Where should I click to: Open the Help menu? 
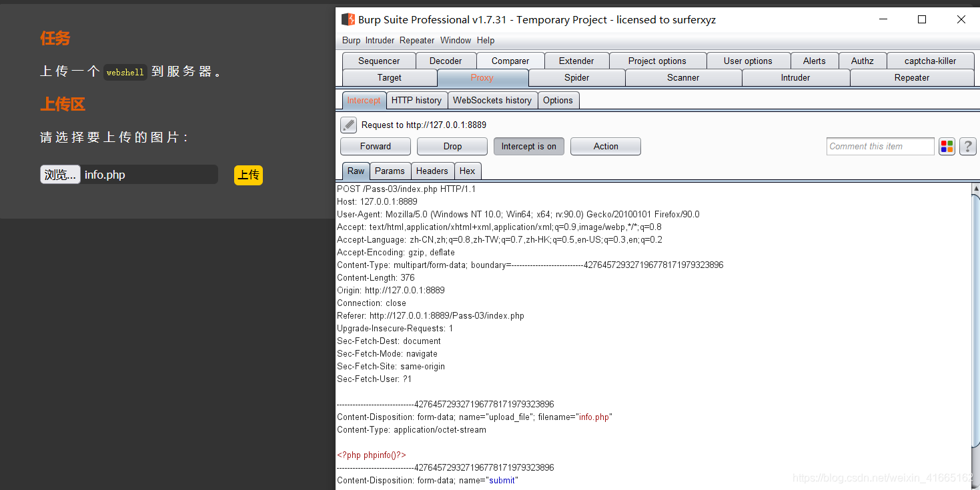[x=486, y=41]
